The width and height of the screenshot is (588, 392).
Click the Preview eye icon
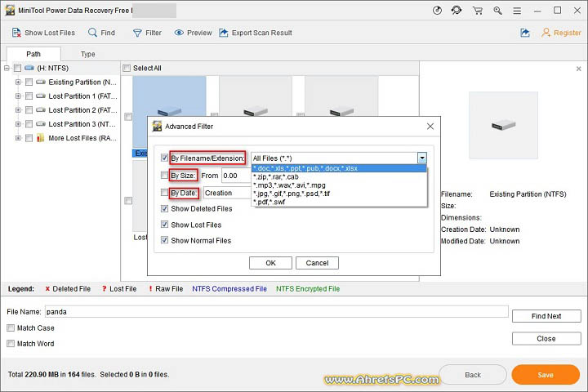(x=180, y=33)
